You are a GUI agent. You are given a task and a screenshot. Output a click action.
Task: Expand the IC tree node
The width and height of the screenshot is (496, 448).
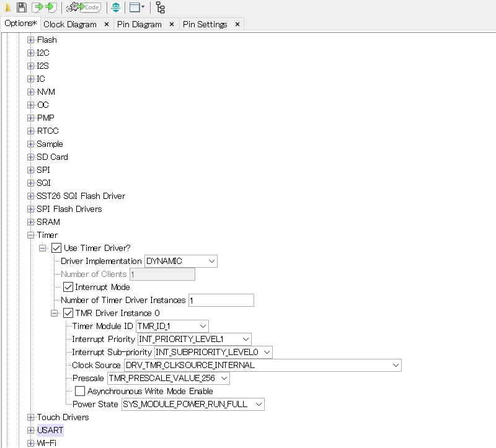pyautogui.click(x=30, y=79)
